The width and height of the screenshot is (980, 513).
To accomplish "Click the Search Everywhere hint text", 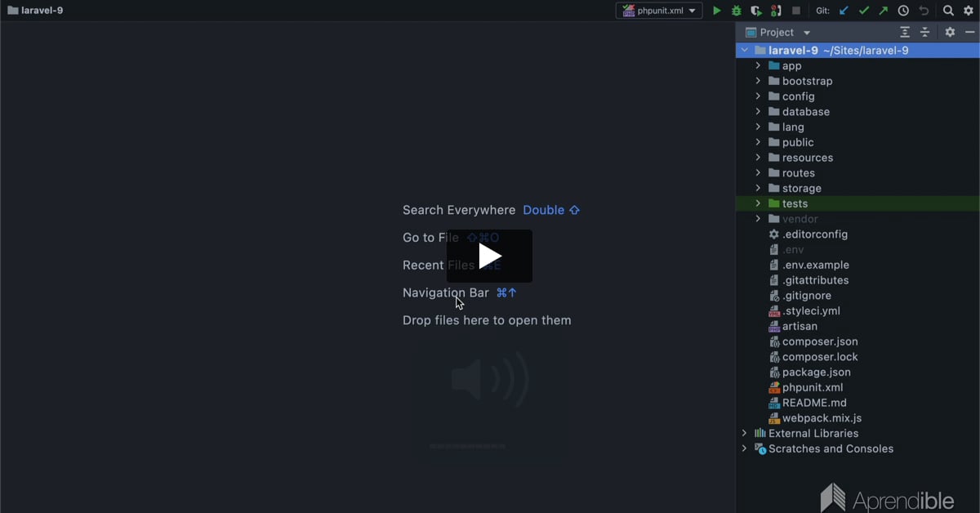I will point(459,210).
